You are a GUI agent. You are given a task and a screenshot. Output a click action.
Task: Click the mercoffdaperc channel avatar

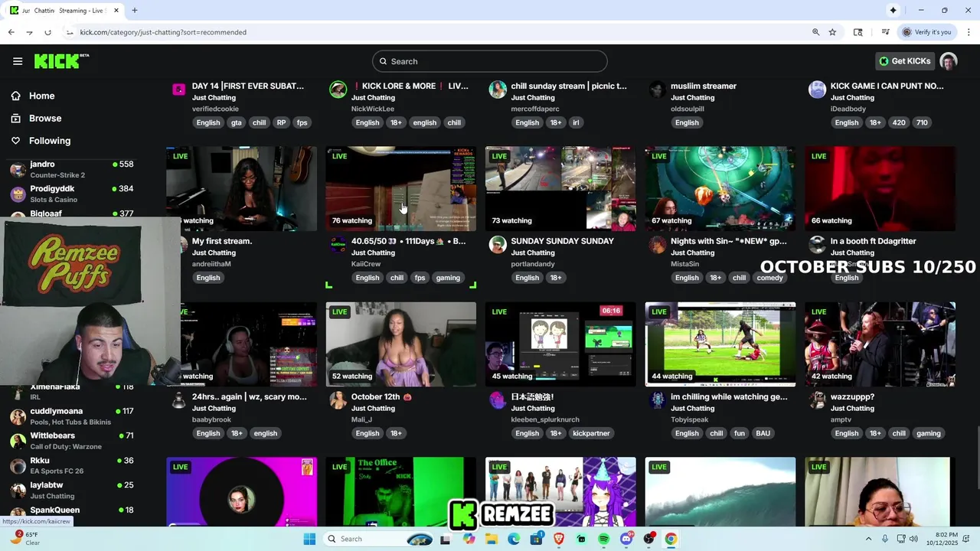point(498,90)
